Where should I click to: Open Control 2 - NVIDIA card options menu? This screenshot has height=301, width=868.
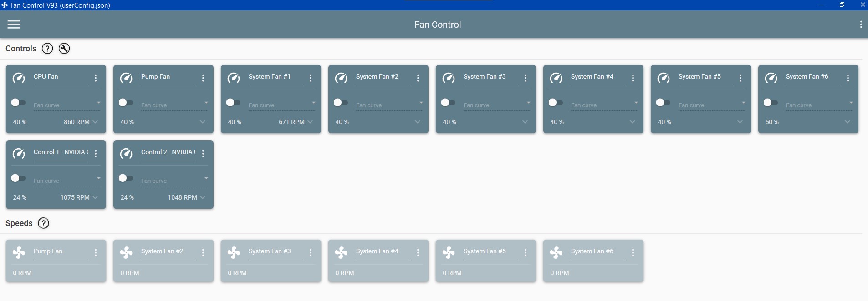tap(203, 154)
